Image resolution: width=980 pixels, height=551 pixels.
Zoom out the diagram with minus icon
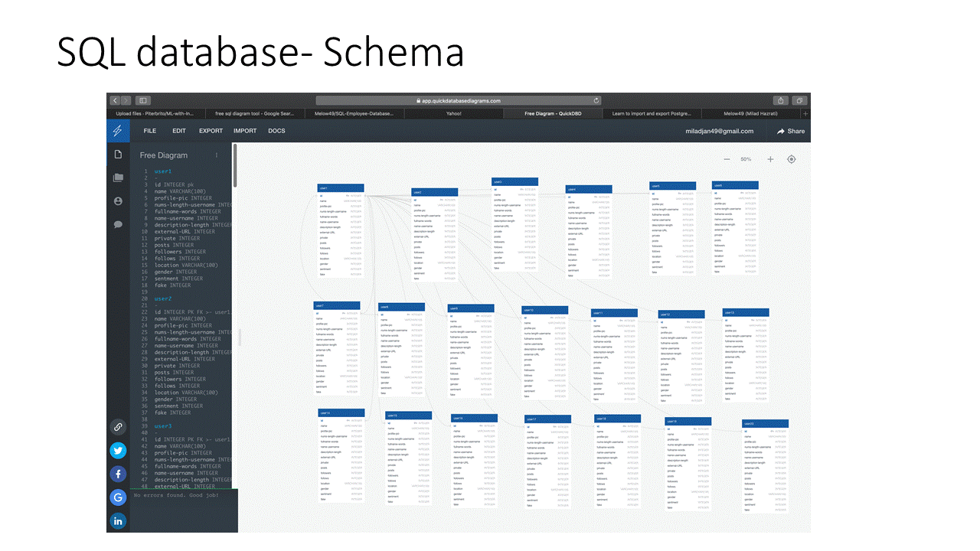tap(727, 159)
